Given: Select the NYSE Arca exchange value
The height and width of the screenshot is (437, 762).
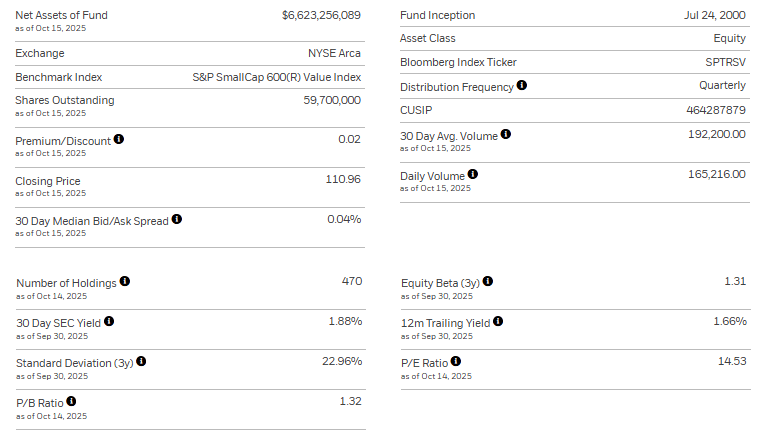Looking at the screenshot, I should tap(334, 53).
